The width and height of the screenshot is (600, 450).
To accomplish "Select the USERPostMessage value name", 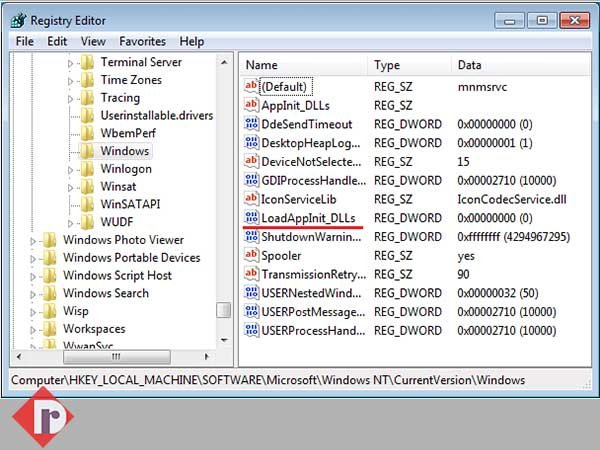I will point(313,312).
